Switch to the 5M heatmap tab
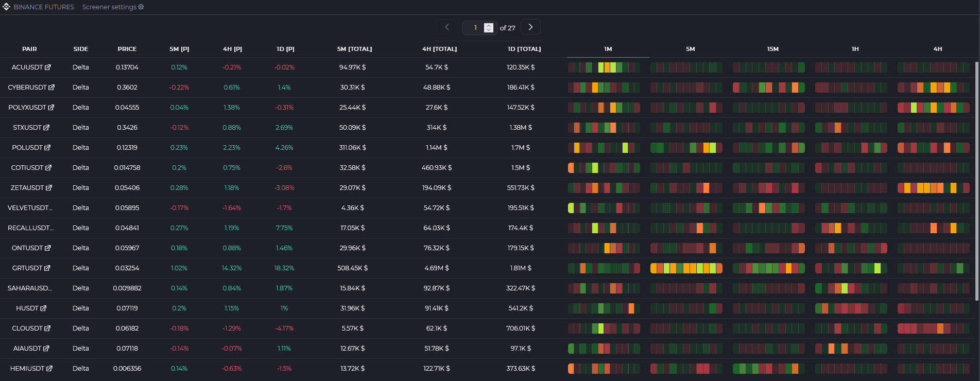980x381 pixels. pos(691,49)
